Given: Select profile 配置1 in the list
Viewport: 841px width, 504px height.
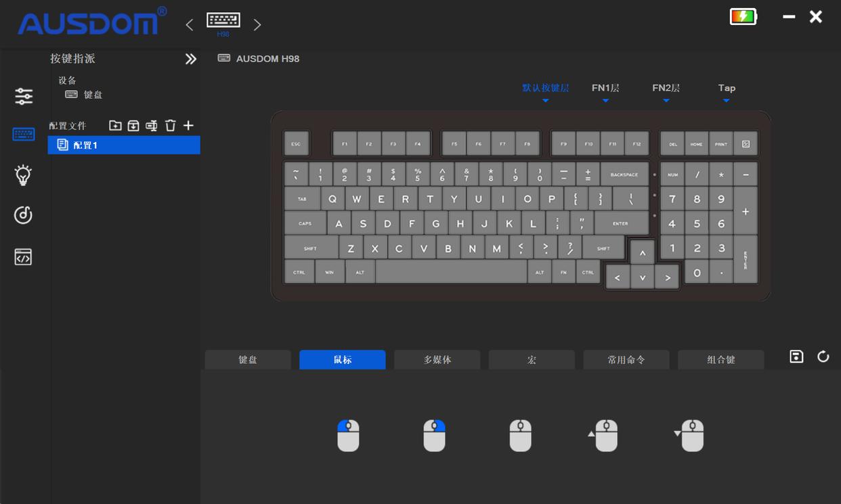Looking at the screenshot, I should tap(124, 145).
